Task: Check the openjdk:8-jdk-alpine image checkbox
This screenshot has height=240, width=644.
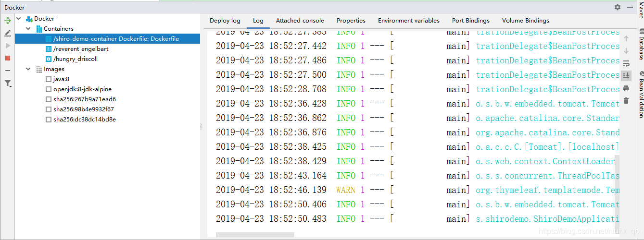Action: click(48, 89)
